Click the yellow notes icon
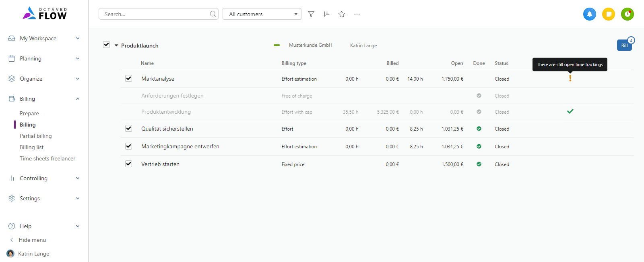This screenshot has width=644, height=262. pos(609,14)
